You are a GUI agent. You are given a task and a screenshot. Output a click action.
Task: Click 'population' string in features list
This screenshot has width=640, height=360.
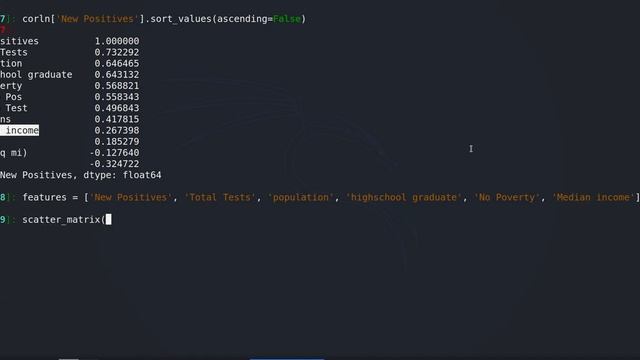click(x=301, y=197)
